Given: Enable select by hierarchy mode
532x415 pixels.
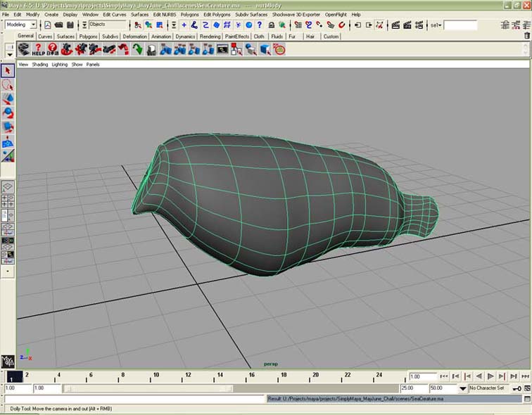Looking at the screenshot, I should (x=138, y=25).
